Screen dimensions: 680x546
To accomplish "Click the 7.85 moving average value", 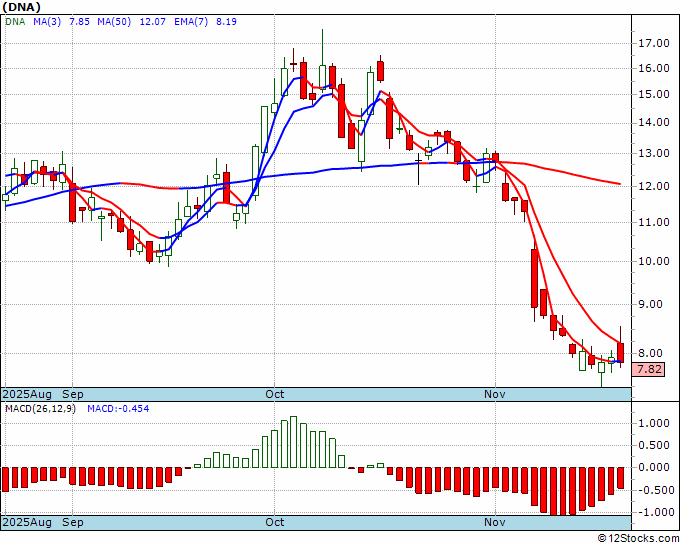I will pos(79,21).
